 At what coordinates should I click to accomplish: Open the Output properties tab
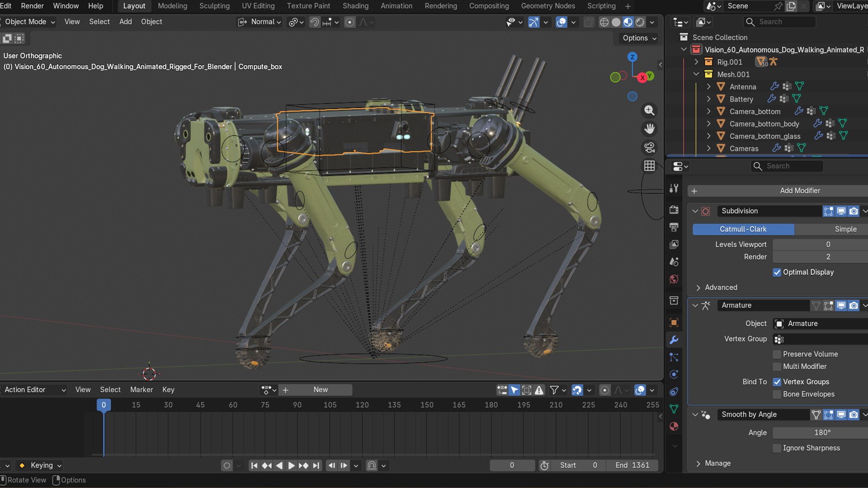click(x=674, y=227)
